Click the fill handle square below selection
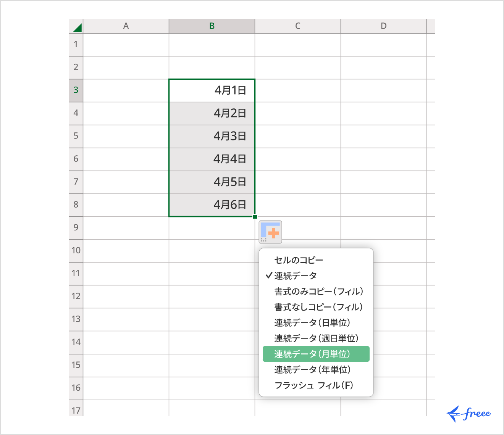Screen dimensions: 504x435 click(255, 216)
